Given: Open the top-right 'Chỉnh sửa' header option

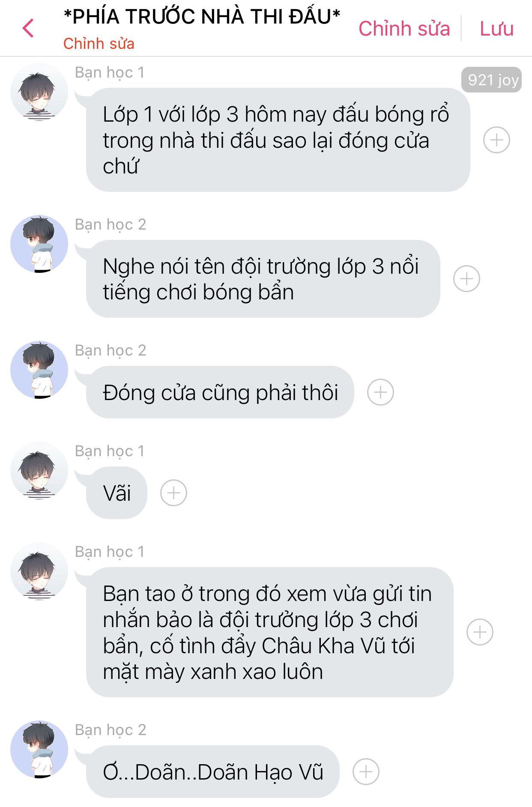Looking at the screenshot, I should point(404,29).
